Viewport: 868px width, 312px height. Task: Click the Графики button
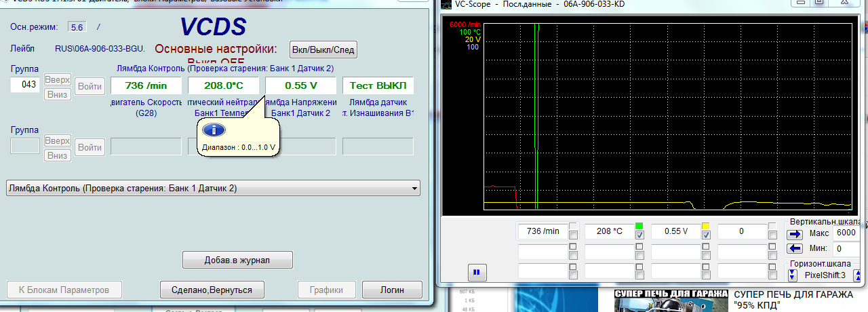(327, 290)
